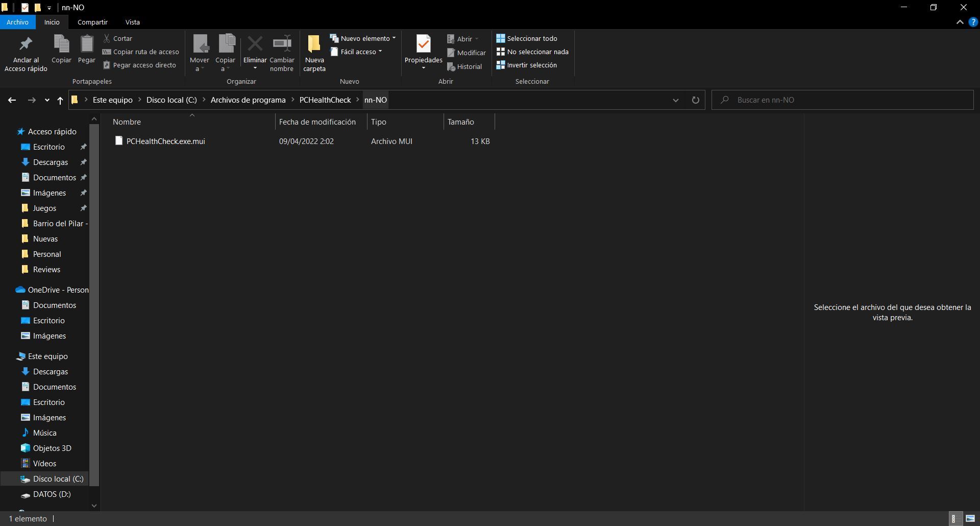980x526 pixels.
Task: Open the Vídeos folder
Action: point(44,464)
